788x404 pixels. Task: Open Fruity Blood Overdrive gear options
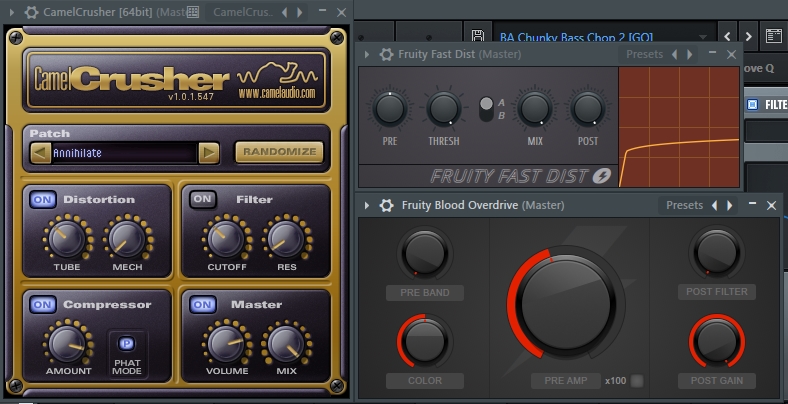(x=386, y=205)
